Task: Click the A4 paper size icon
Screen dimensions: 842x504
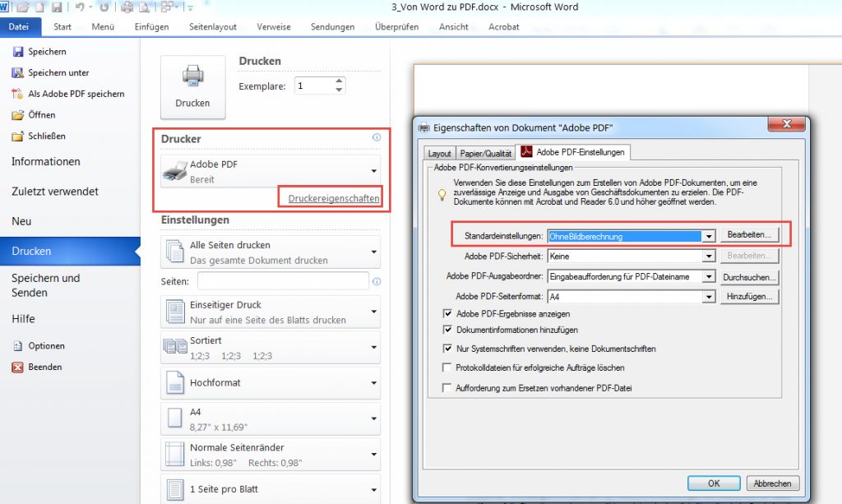Action: (x=175, y=418)
